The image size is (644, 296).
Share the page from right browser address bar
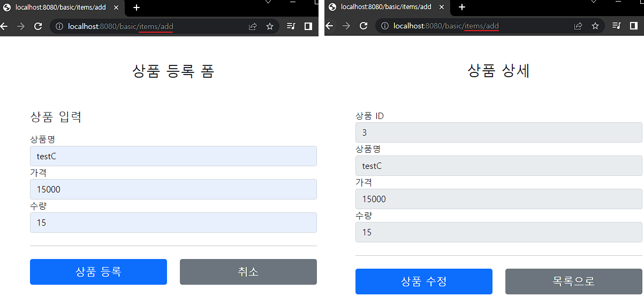pyautogui.click(x=578, y=26)
